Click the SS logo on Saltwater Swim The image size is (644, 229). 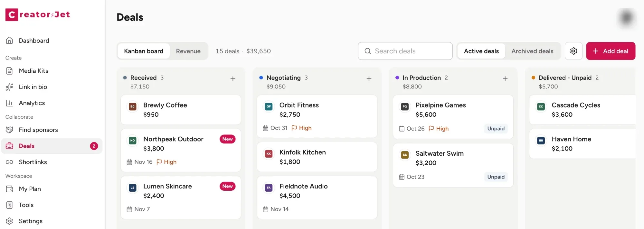(405, 155)
